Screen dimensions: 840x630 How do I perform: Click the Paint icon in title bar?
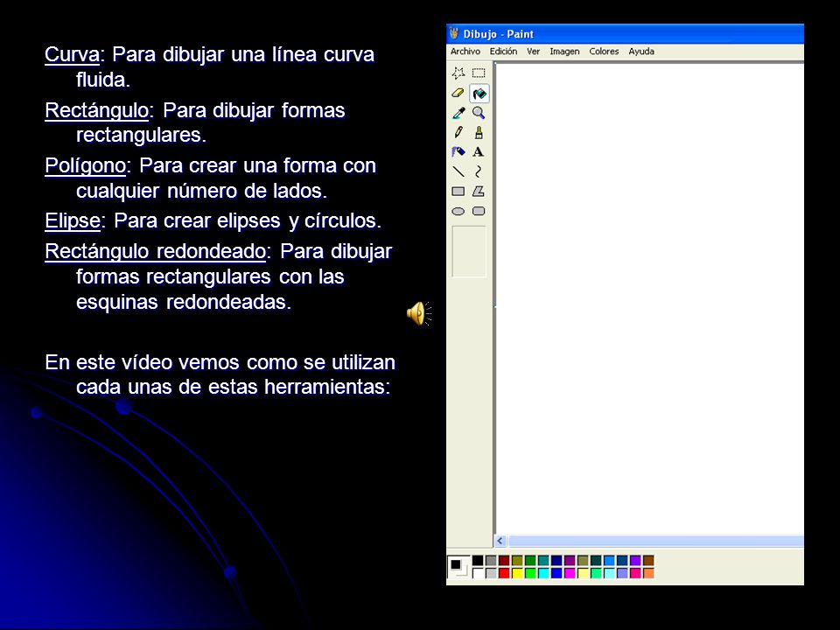coord(454,33)
